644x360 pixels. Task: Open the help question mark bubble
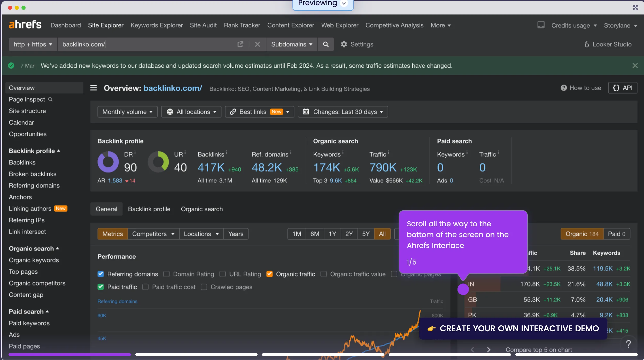628,344
